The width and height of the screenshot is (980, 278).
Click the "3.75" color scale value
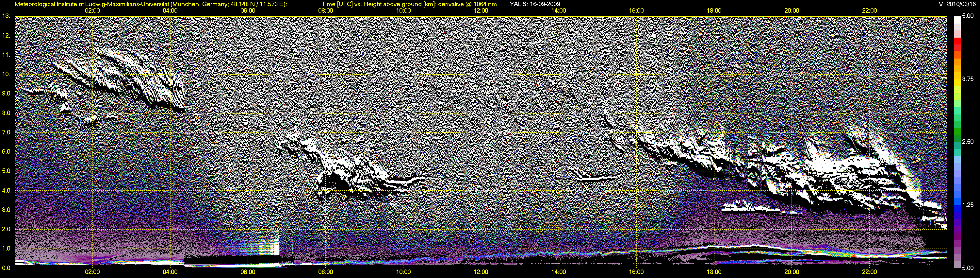coord(968,79)
